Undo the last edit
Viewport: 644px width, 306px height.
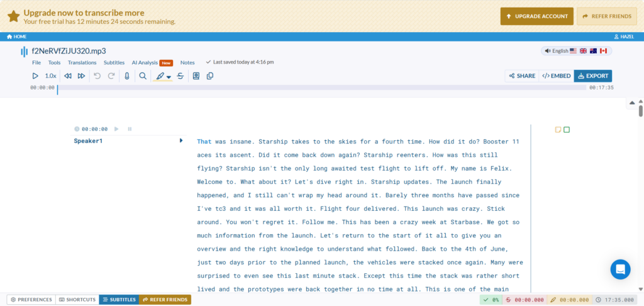coord(97,76)
